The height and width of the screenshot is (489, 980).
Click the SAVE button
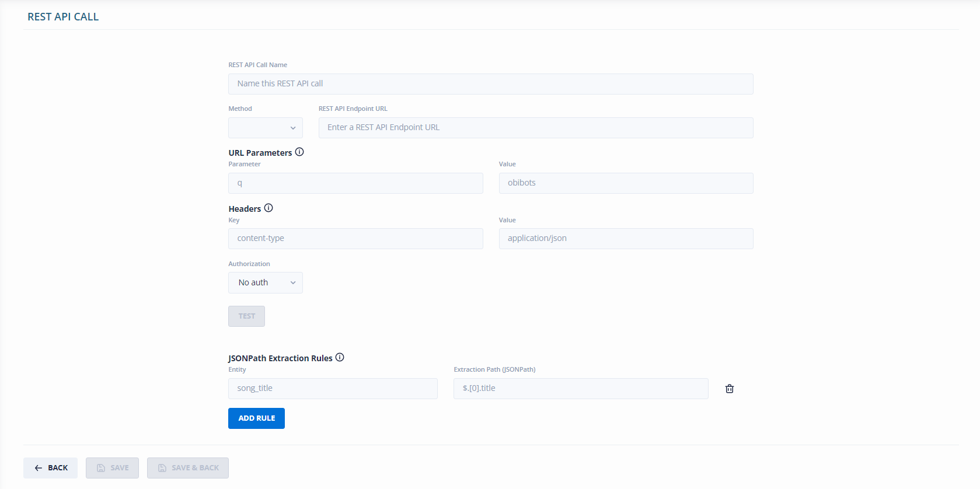coord(112,468)
